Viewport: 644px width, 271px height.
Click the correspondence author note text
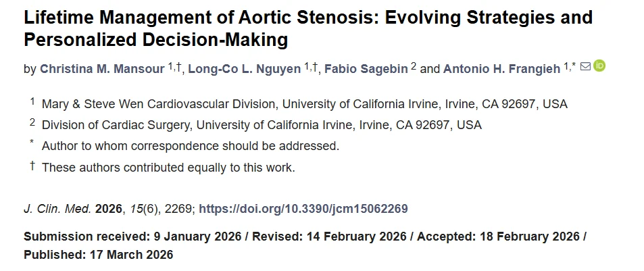[190, 145]
